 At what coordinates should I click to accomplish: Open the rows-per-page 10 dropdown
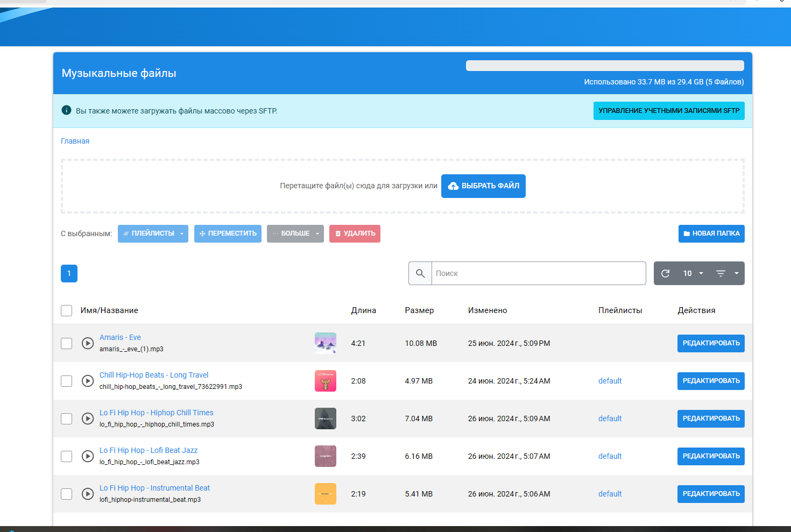pyautogui.click(x=693, y=273)
